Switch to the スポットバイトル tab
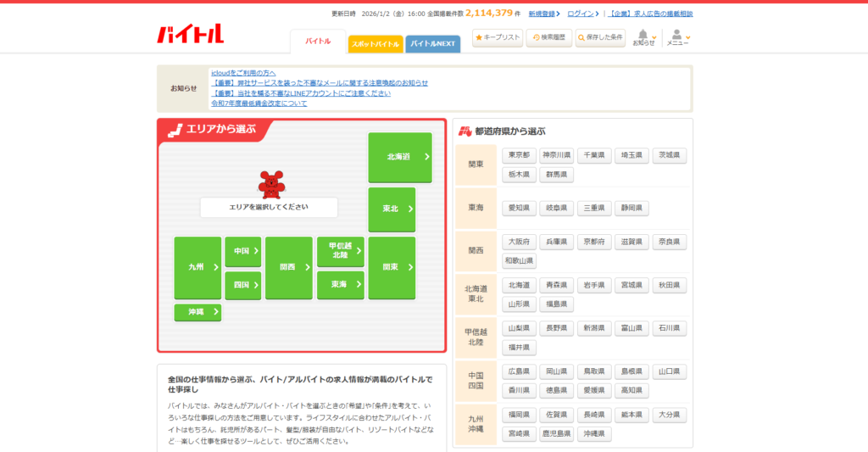Screen dimensions: 868x452 [375, 43]
